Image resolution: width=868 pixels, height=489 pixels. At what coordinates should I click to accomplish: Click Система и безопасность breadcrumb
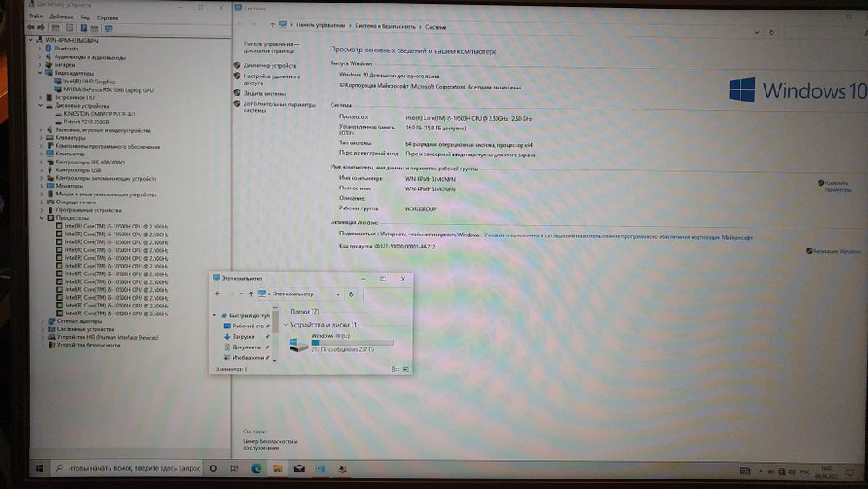[x=385, y=26]
